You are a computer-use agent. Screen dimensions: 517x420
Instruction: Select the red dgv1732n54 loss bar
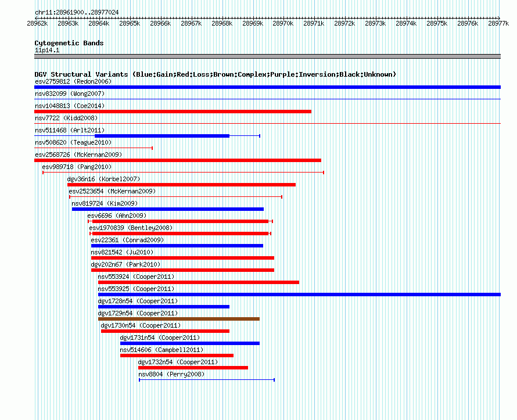coord(193,368)
